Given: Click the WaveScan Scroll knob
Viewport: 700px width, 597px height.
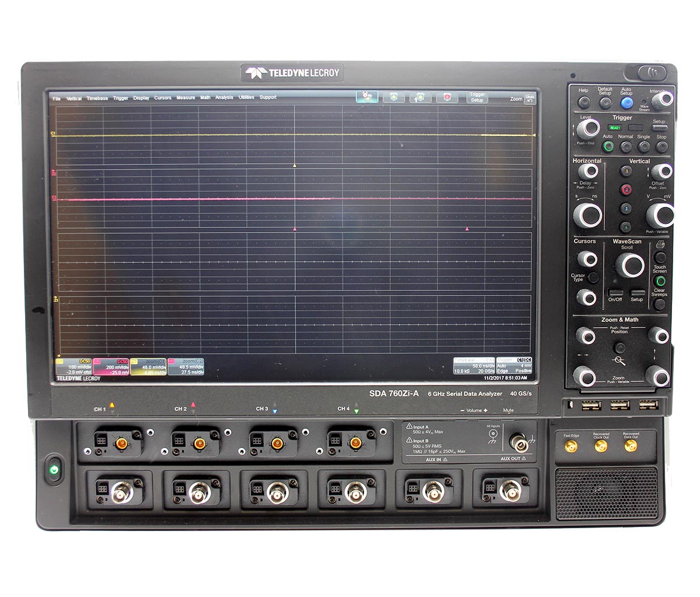Looking at the screenshot, I should [x=629, y=265].
